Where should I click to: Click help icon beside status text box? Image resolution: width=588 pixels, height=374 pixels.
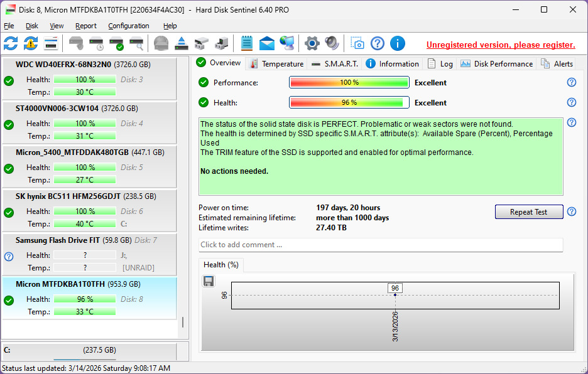coord(572,122)
